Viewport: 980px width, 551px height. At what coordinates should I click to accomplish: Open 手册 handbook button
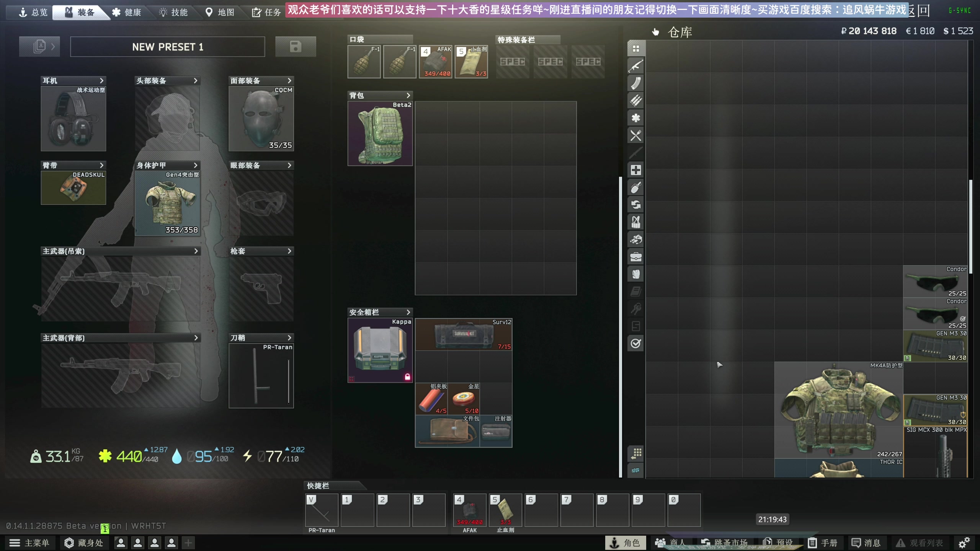[823, 543]
